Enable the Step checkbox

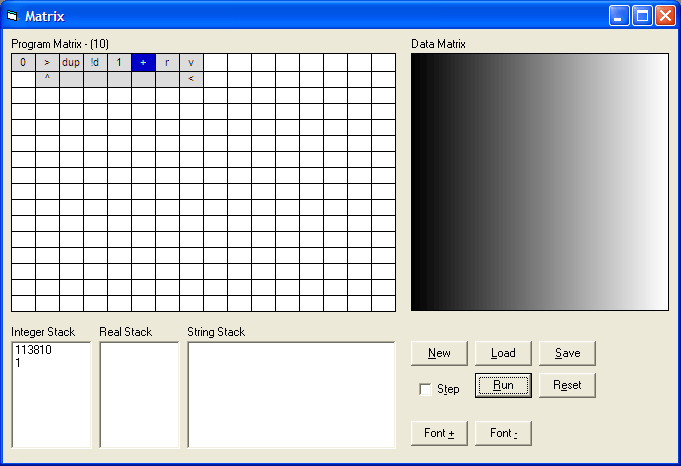pyautogui.click(x=426, y=389)
